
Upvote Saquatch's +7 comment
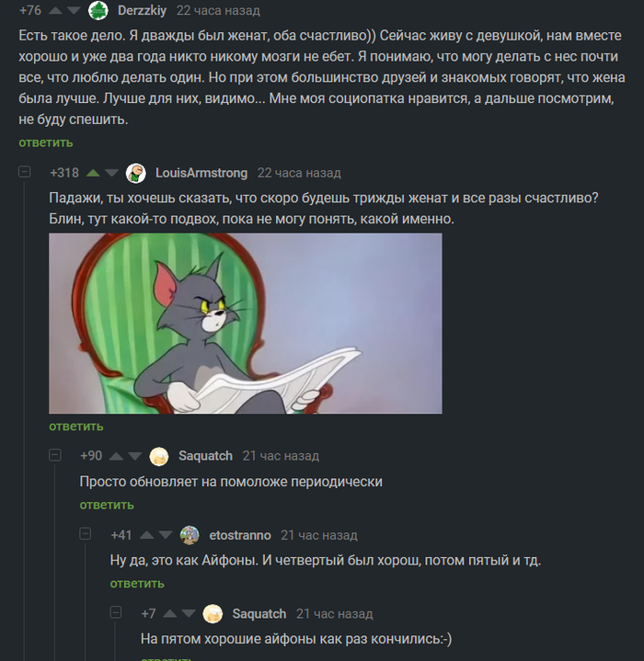tap(170, 614)
